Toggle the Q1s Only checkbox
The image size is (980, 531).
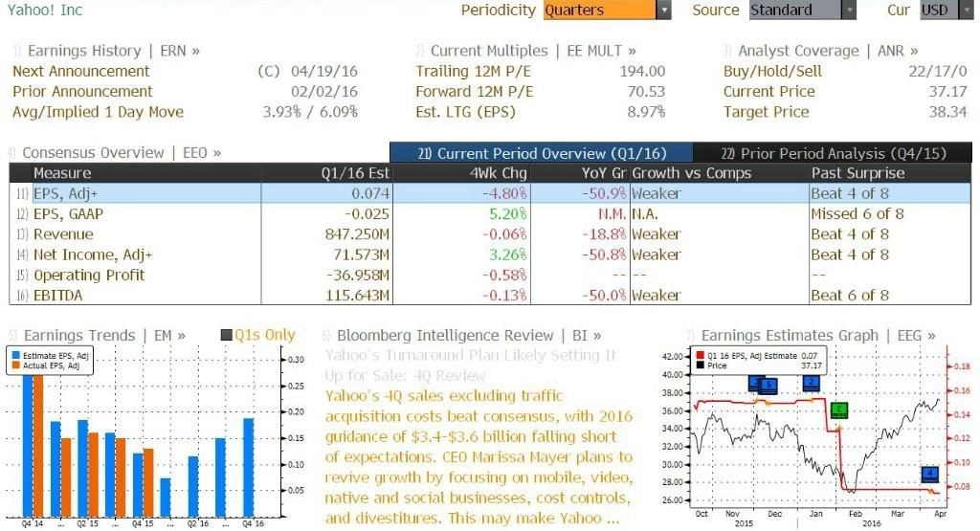(x=227, y=336)
